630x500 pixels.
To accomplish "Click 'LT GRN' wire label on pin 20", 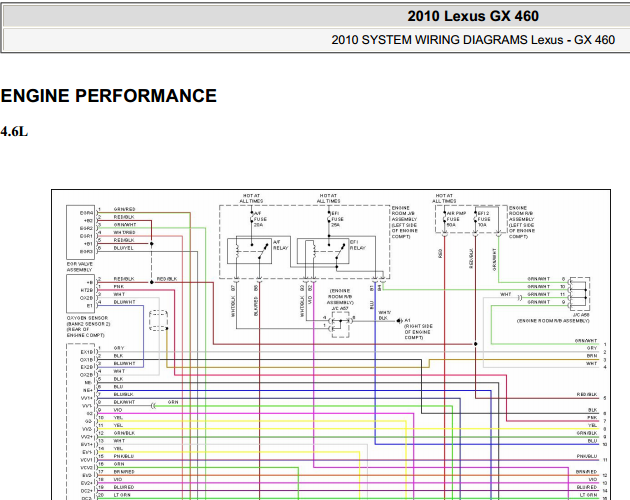I will click(x=122, y=495).
